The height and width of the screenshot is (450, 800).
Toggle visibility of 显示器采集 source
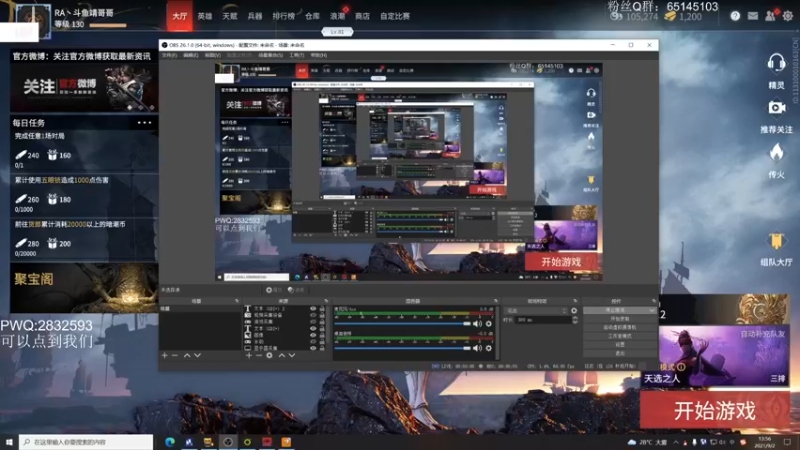[313, 348]
